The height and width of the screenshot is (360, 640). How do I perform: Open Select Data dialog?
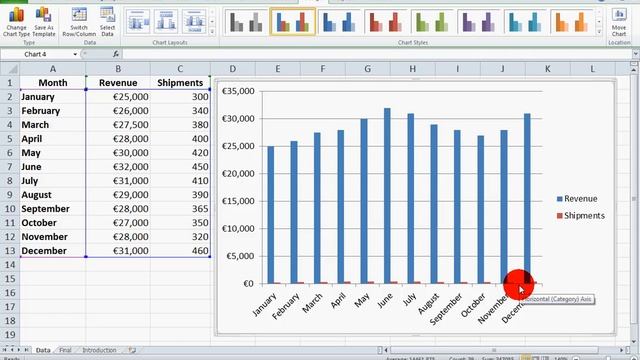pyautogui.click(x=107, y=22)
